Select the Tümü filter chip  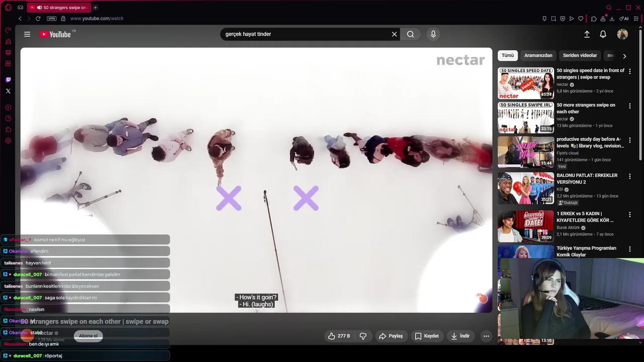pos(508,55)
